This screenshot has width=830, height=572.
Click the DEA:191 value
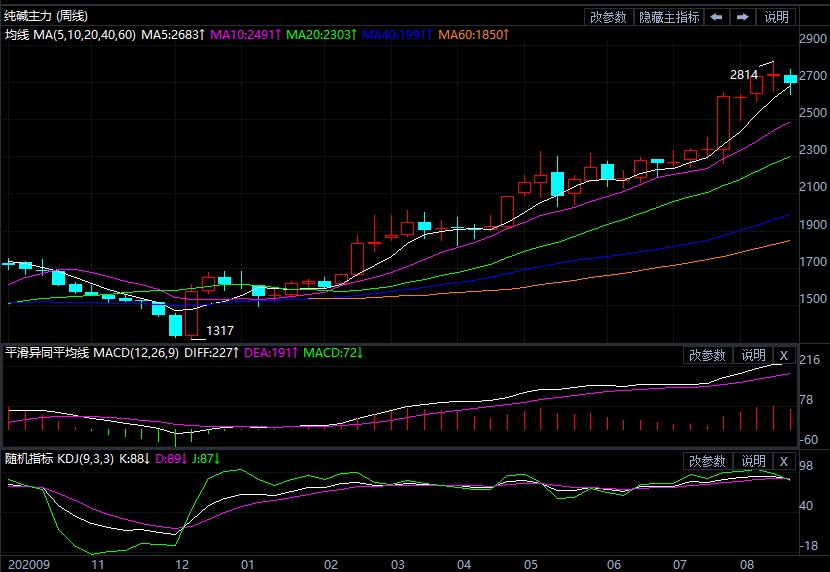[x=270, y=352]
